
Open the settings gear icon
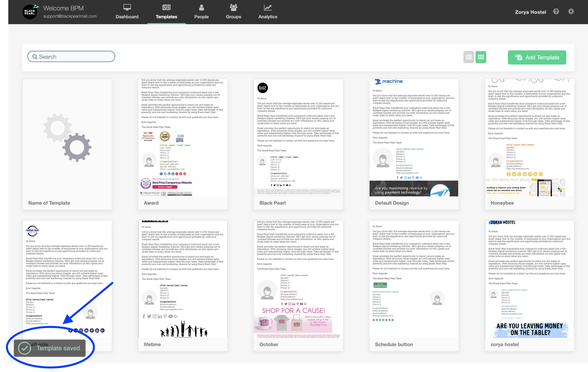click(571, 12)
